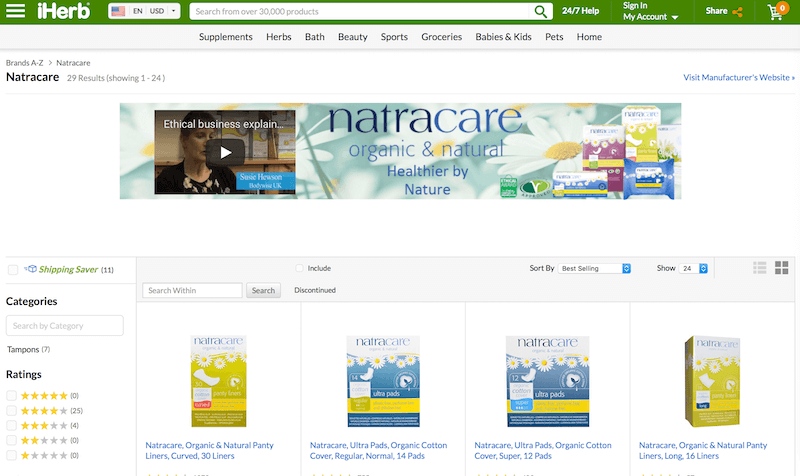Screen dimensions: 800x476
Task: Filter by four-star rating checkbox
Action: coord(12,410)
